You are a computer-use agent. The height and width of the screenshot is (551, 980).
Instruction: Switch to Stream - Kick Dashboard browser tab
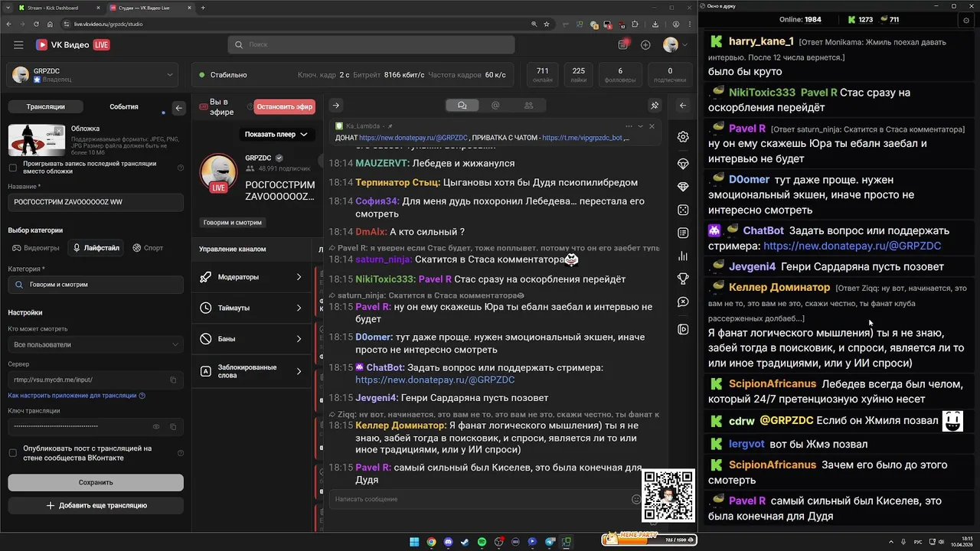pos(60,8)
